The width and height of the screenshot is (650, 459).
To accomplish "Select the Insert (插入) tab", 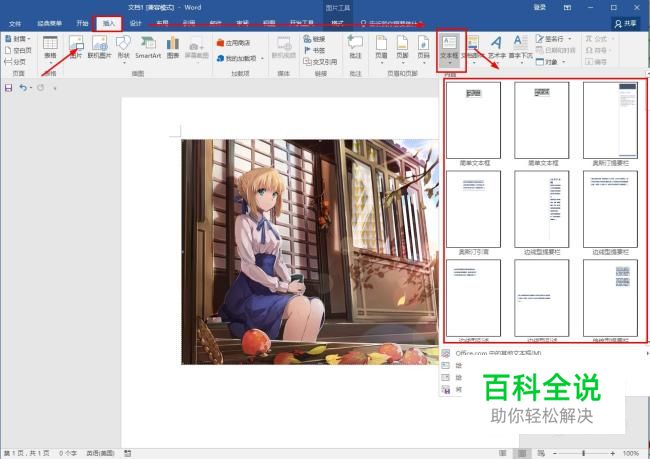I will pos(109,24).
